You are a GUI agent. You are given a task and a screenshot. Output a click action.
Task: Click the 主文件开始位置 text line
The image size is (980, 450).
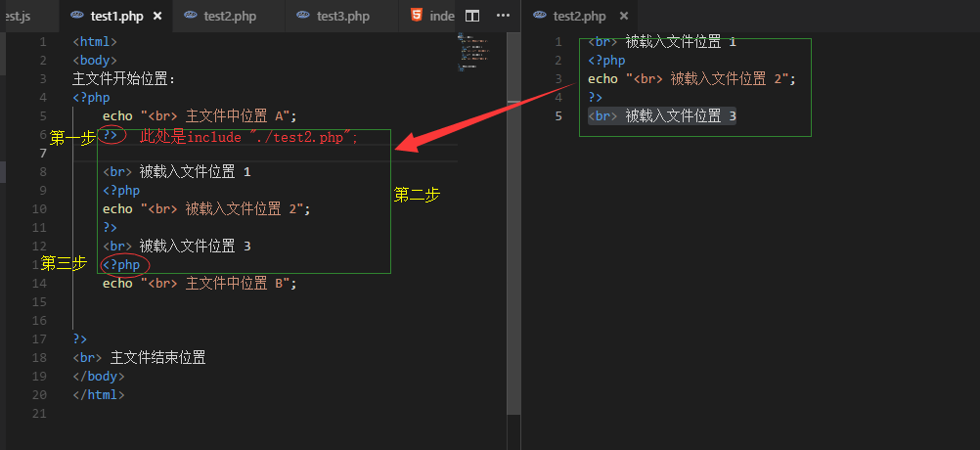coord(123,79)
